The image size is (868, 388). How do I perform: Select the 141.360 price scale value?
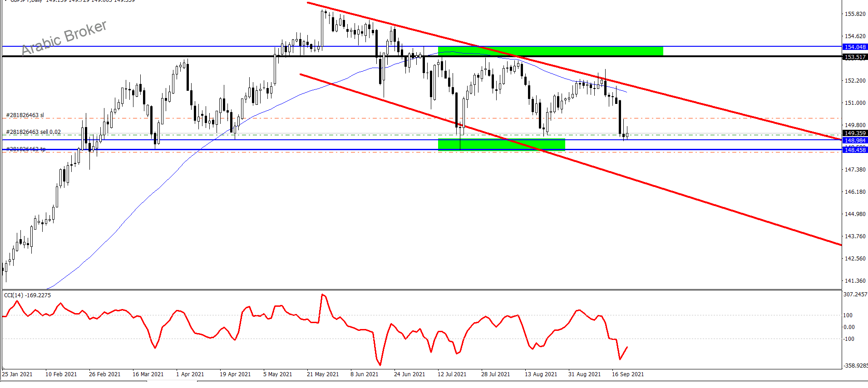pos(855,281)
